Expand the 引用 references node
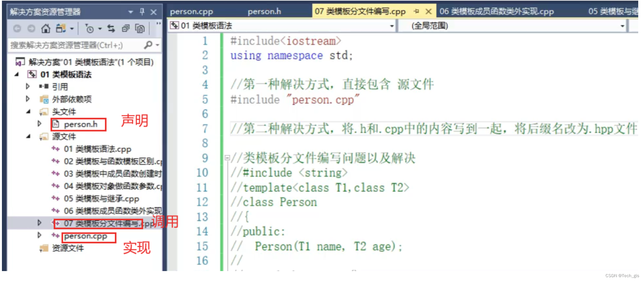Image resolution: width=644 pixels, height=281 pixels. pyautogui.click(x=28, y=87)
